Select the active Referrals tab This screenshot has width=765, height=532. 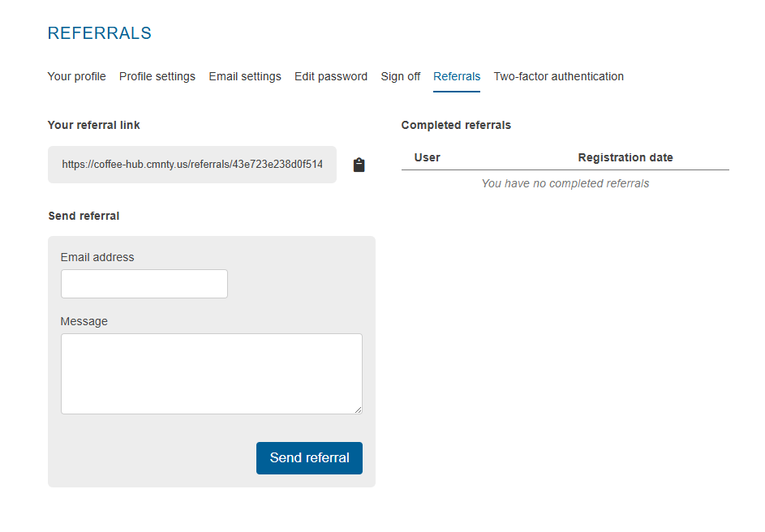coord(457,76)
